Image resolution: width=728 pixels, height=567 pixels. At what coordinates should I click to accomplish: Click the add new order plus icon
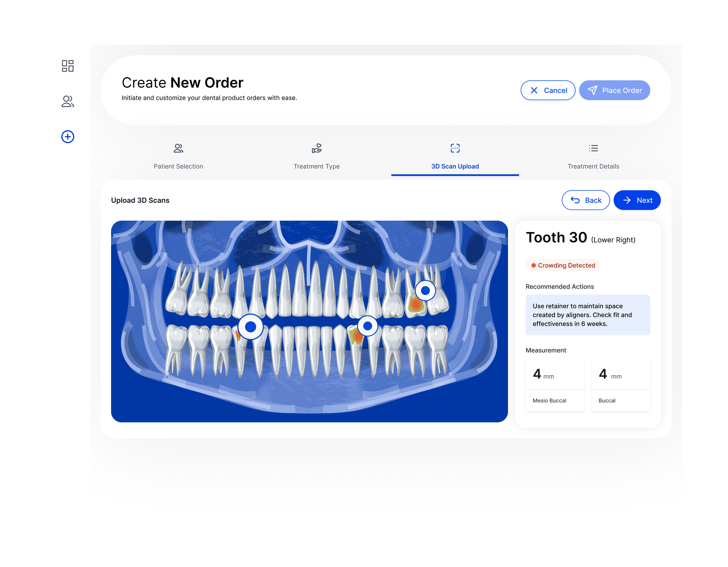click(68, 137)
